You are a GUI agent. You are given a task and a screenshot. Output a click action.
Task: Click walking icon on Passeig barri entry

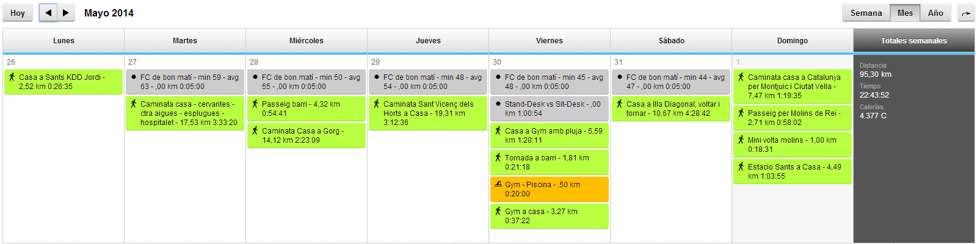[255, 104]
